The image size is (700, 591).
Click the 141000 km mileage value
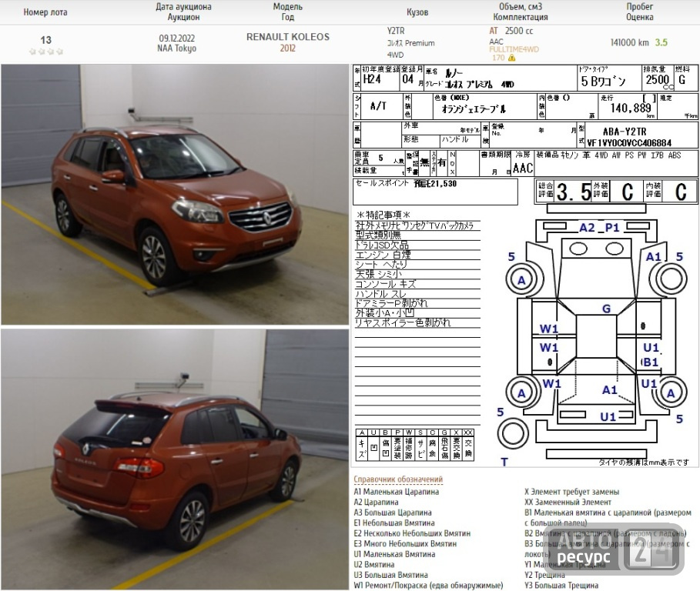coord(629,42)
